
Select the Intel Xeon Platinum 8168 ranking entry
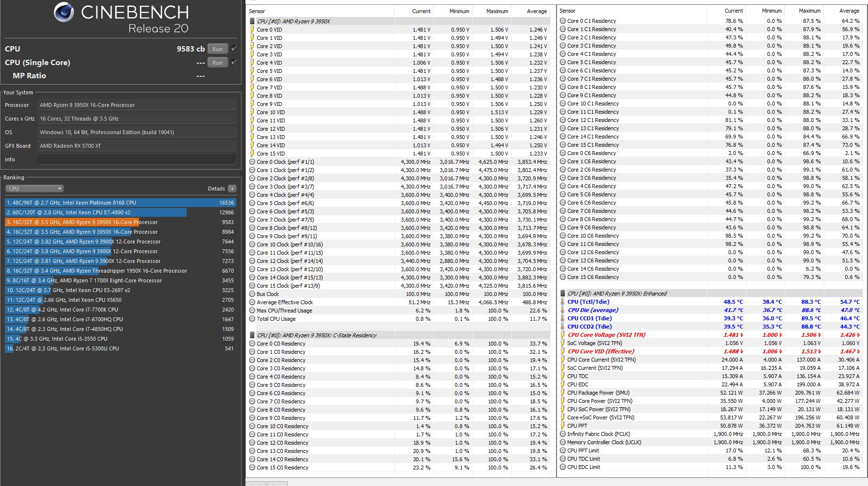(121, 203)
